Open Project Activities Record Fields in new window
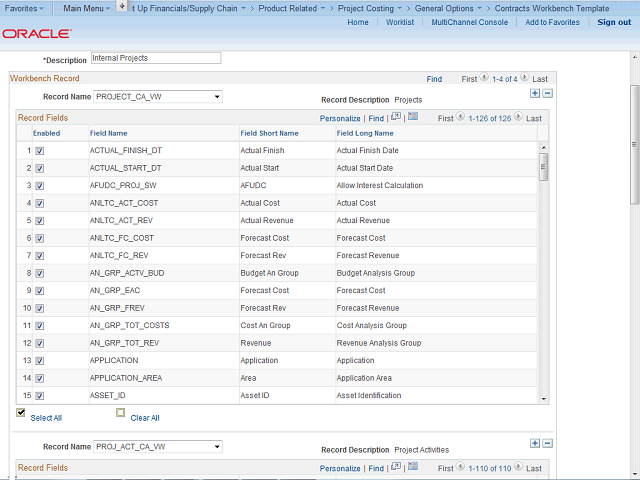Viewport: 640px width, 480px height. [396, 467]
